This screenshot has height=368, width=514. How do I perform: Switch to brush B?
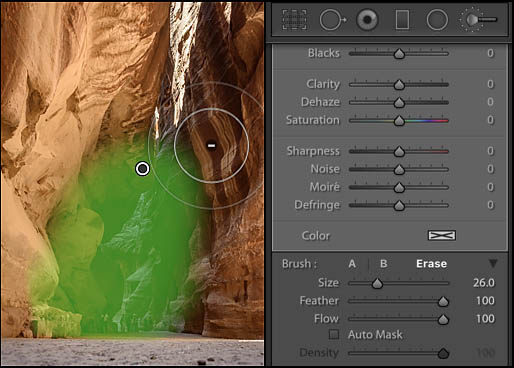(x=384, y=264)
